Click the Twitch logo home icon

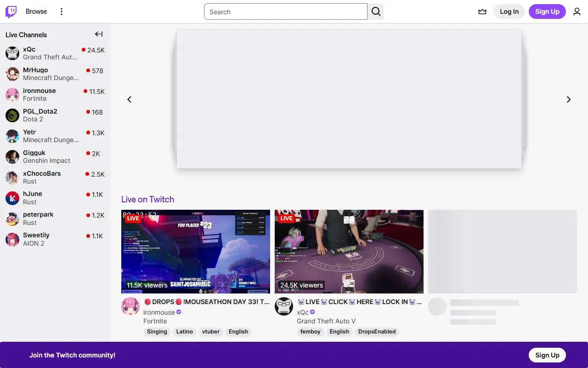point(11,11)
